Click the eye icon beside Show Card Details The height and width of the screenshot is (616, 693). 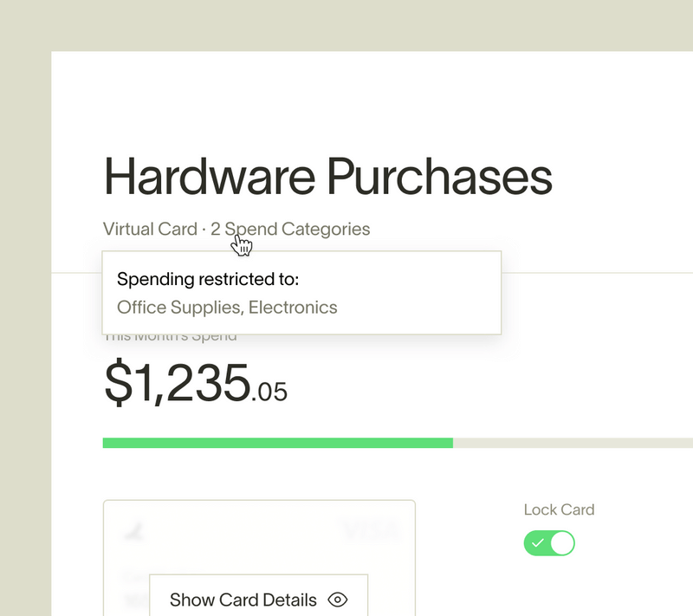338,600
